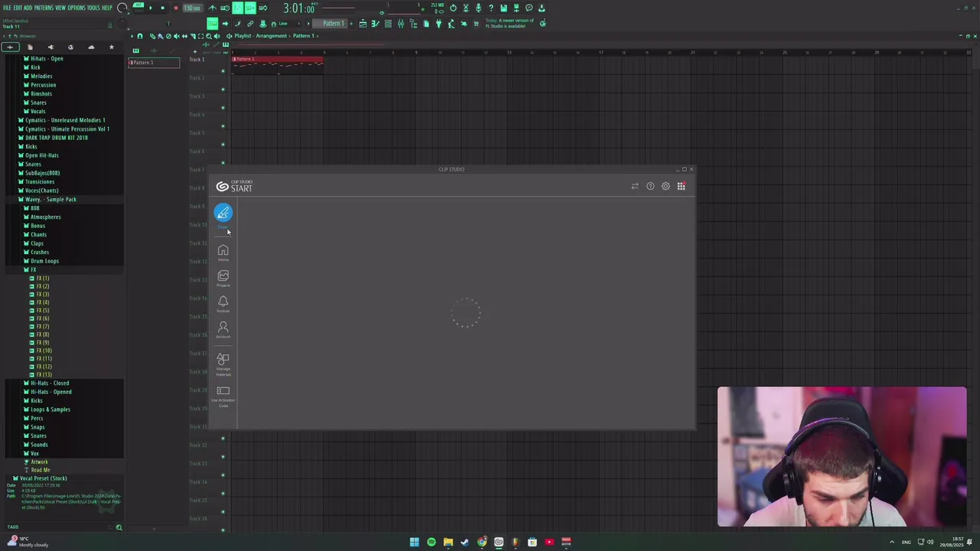Click the Windows Start button
Viewport: 980px width, 551px height.
pyautogui.click(x=414, y=542)
